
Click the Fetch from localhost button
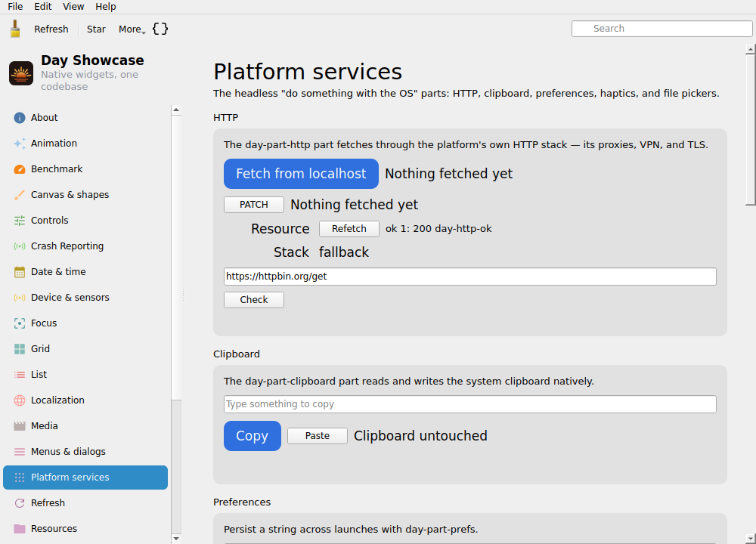pos(301,174)
